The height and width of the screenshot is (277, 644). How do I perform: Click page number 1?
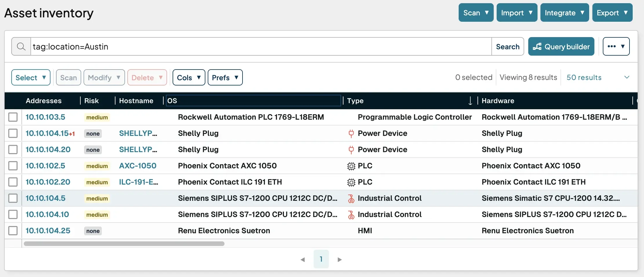tap(321, 259)
